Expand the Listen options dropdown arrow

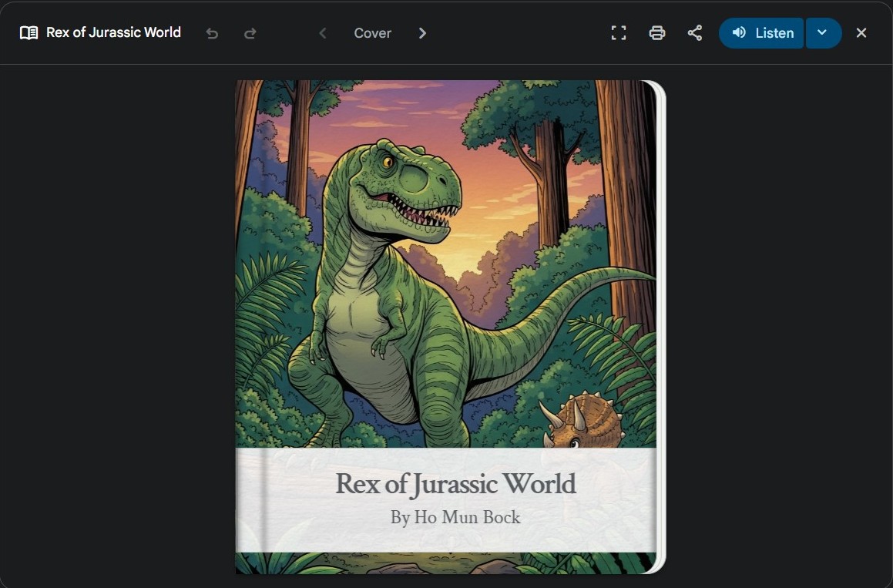point(823,33)
